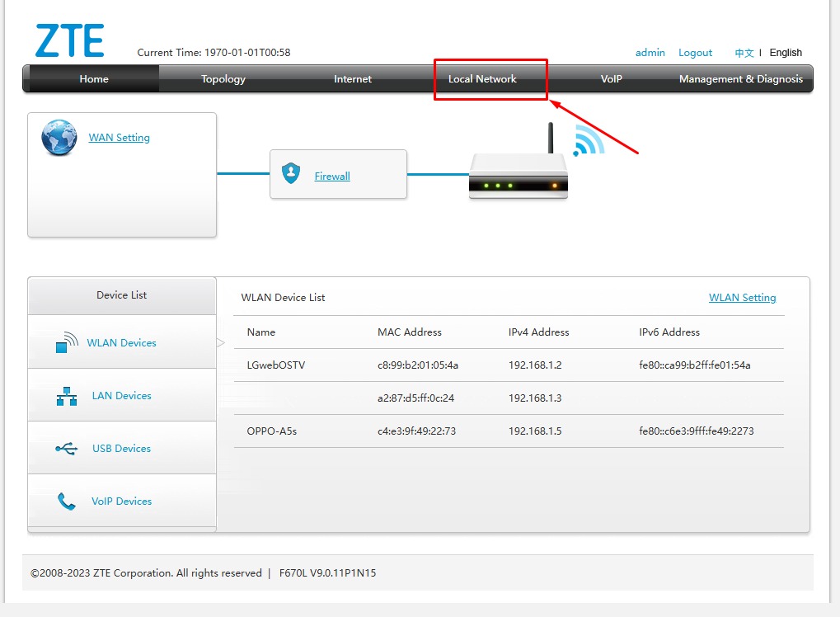Image resolution: width=840 pixels, height=617 pixels.
Task: Select the VoIP tab
Action: click(612, 79)
